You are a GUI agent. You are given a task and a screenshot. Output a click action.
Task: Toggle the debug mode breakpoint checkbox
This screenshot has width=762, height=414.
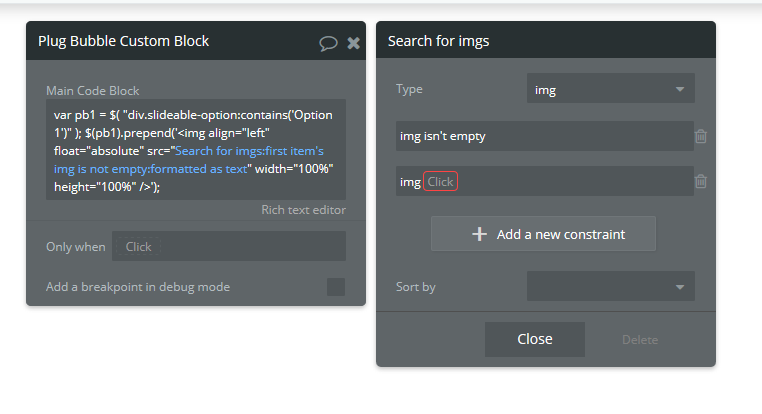336,287
